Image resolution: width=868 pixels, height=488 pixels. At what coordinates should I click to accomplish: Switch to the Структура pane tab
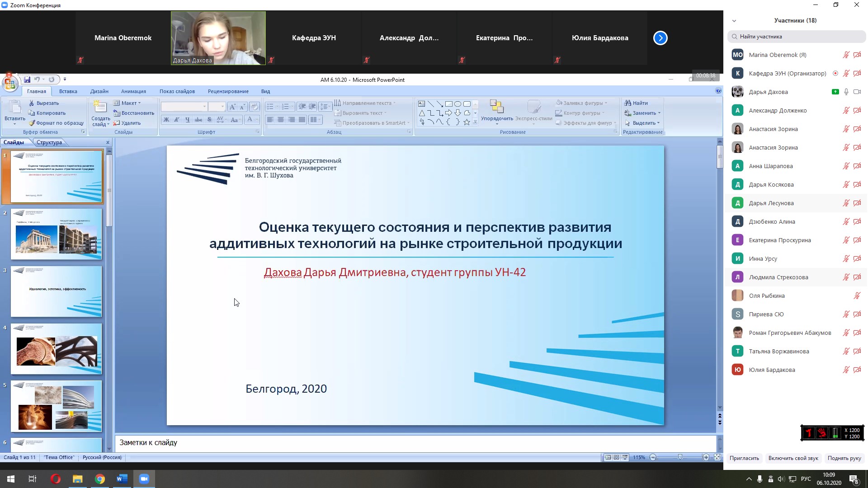(x=49, y=142)
